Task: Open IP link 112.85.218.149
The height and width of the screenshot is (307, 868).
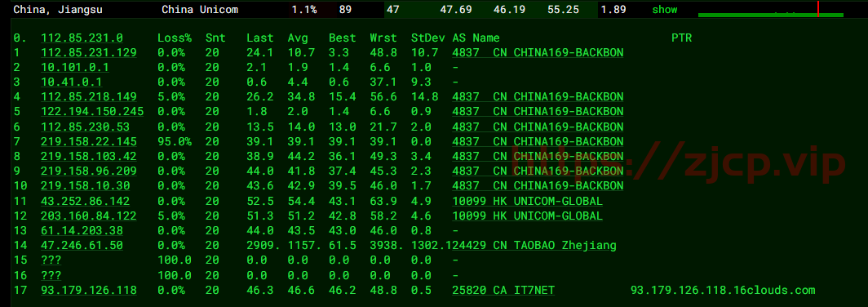Action: click(x=89, y=97)
